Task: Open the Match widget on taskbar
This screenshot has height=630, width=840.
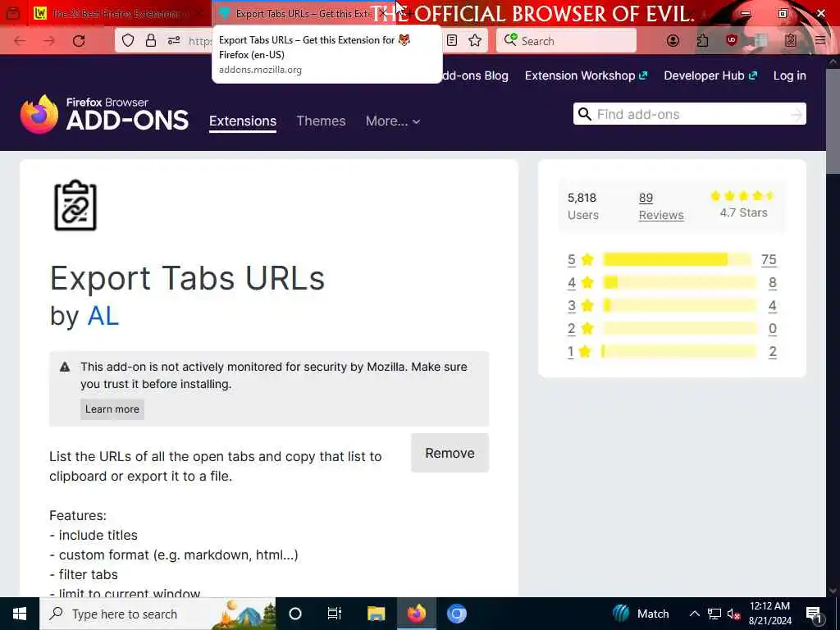Action: 641,614
